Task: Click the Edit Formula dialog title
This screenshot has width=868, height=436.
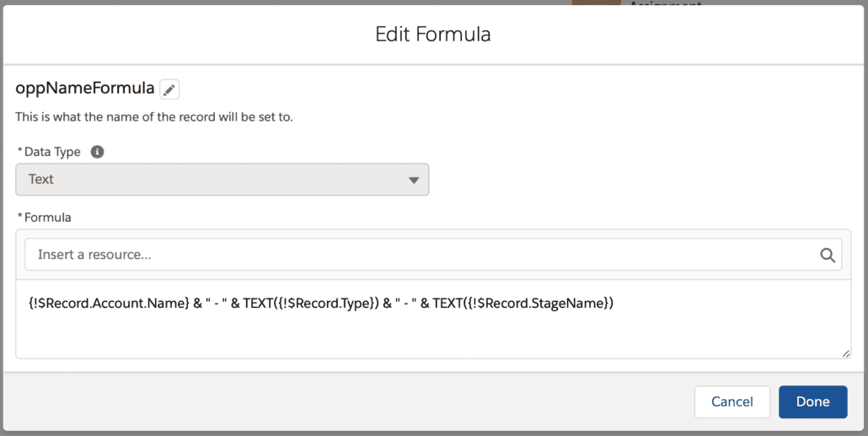Action: click(x=433, y=35)
